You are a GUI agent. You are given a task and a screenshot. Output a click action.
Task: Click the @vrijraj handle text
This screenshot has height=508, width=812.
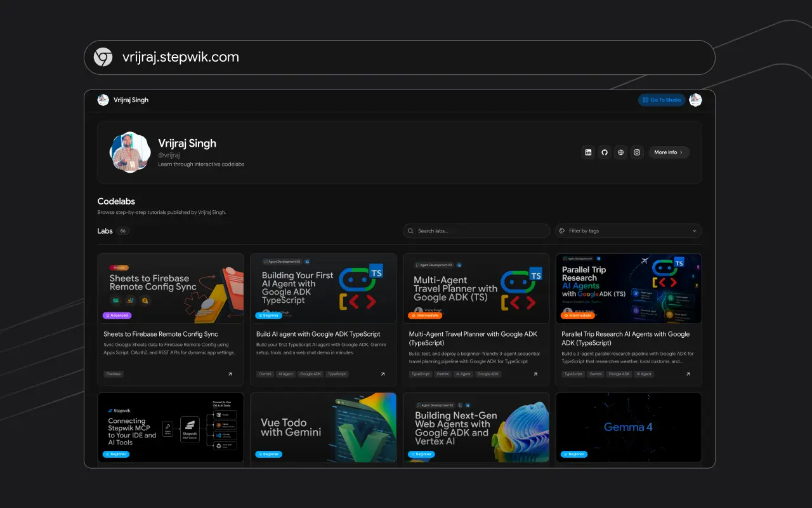169,155
